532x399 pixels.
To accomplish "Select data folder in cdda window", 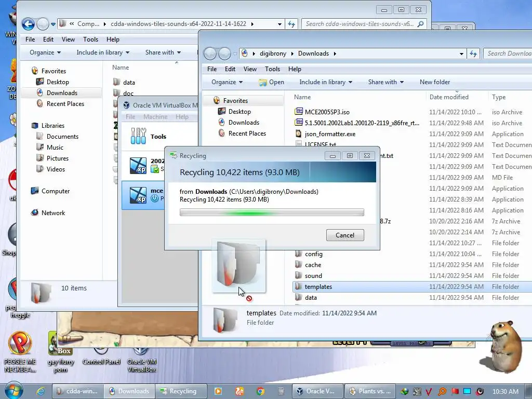I will (x=129, y=83).
